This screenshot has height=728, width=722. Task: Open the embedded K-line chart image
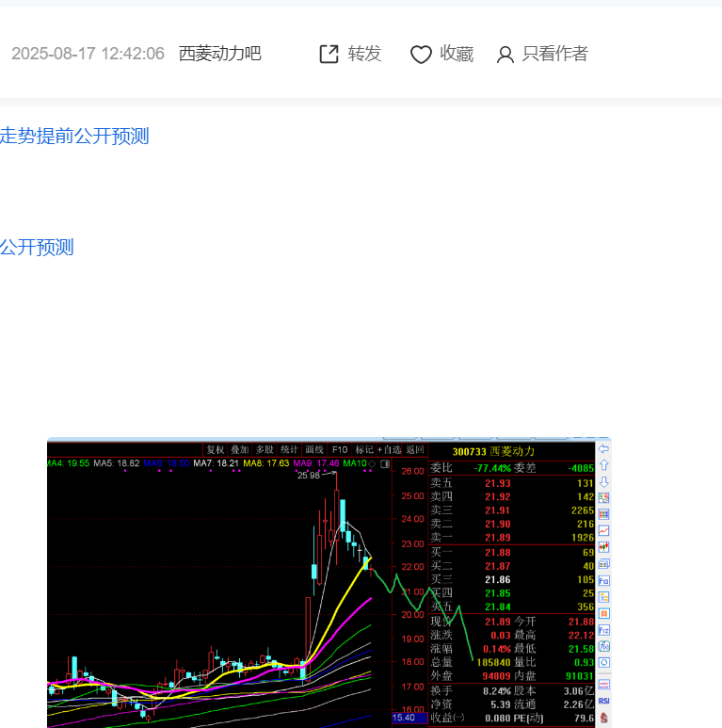[x=329, y=583]
